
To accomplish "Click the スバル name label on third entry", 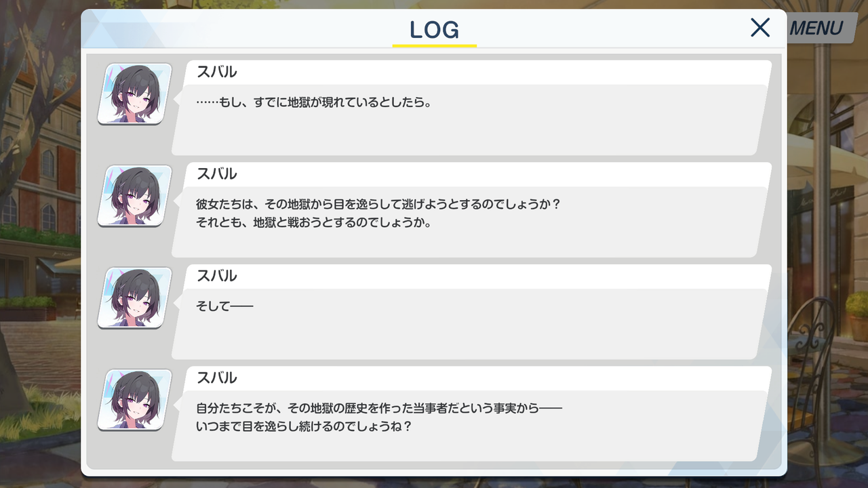I will [x=216, y=276].
